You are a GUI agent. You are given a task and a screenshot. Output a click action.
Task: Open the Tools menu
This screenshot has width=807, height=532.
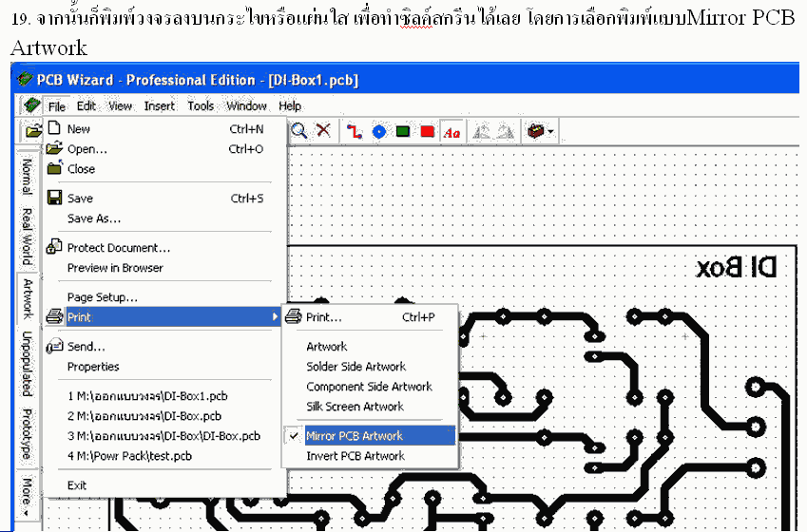(x=201, y=106)
